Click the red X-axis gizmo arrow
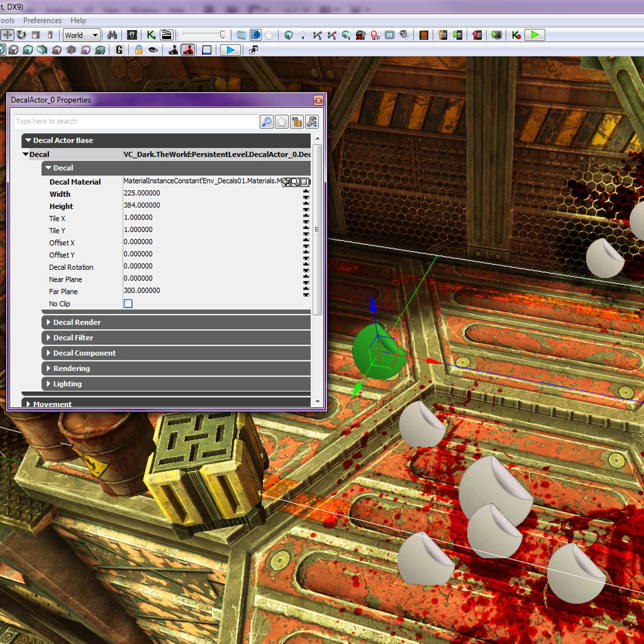This screenshot has width=644, height=644. 434,362
